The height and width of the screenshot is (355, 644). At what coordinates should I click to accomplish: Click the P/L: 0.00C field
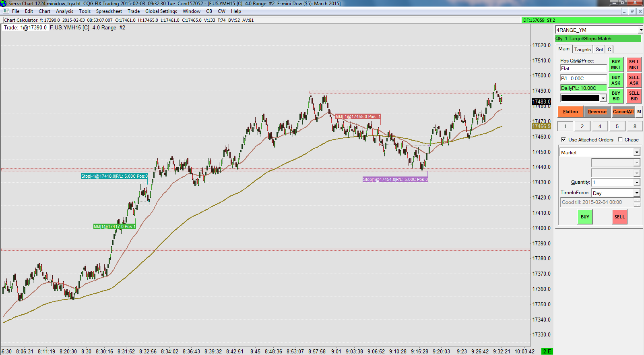[x=583, y=78]
